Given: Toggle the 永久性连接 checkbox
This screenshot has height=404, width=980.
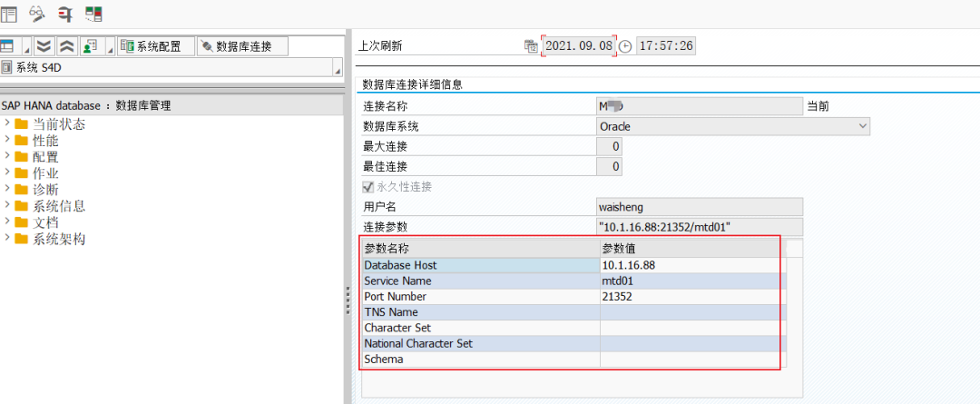Looking at the screenshot, I should click(368, 187).
